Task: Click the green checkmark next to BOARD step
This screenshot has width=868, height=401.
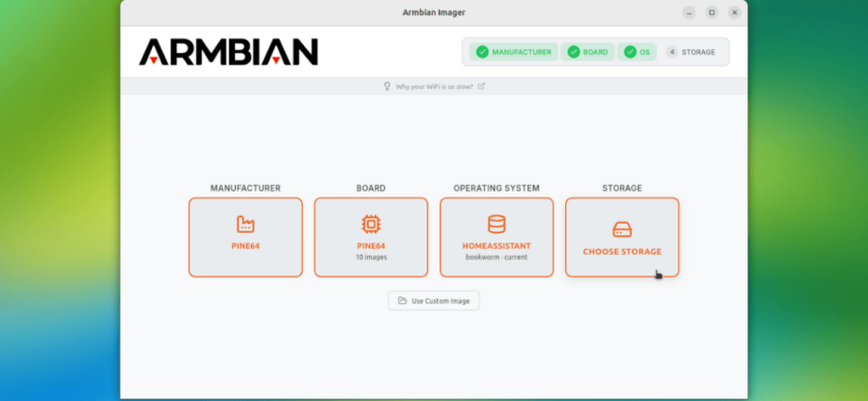Action: [574, 52]
